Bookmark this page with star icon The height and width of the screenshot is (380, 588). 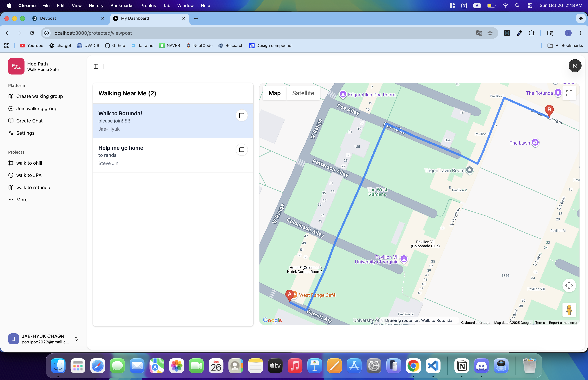coord(490,33)
